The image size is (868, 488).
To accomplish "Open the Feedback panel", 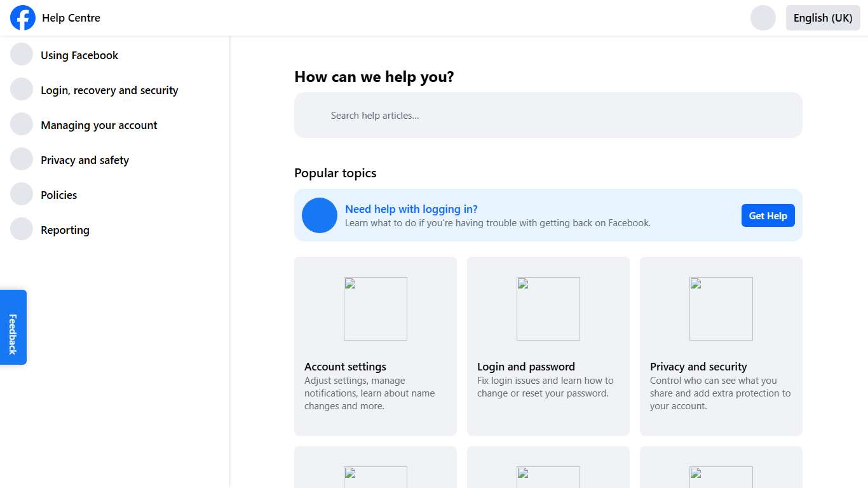I will click(13, 327).
